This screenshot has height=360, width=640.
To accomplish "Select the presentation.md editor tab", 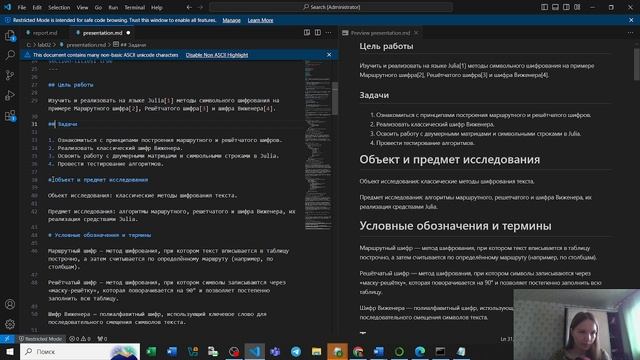I will click(102, 33).
